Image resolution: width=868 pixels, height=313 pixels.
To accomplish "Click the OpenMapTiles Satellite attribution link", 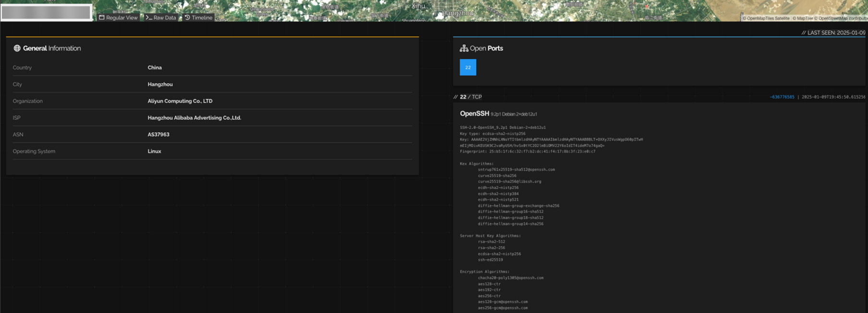I will click(x=766, y=18).
